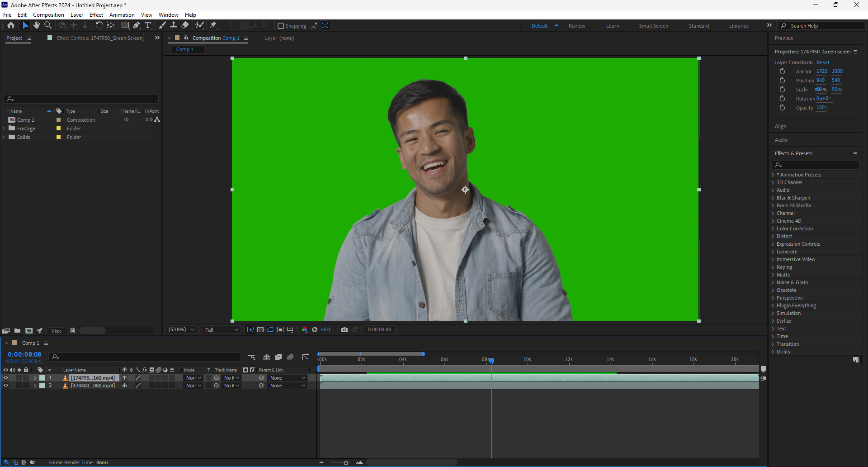This screenshot has height=467, width=868.
Task: Click the timeline zoom slider handle
Action: click(346, 462)
